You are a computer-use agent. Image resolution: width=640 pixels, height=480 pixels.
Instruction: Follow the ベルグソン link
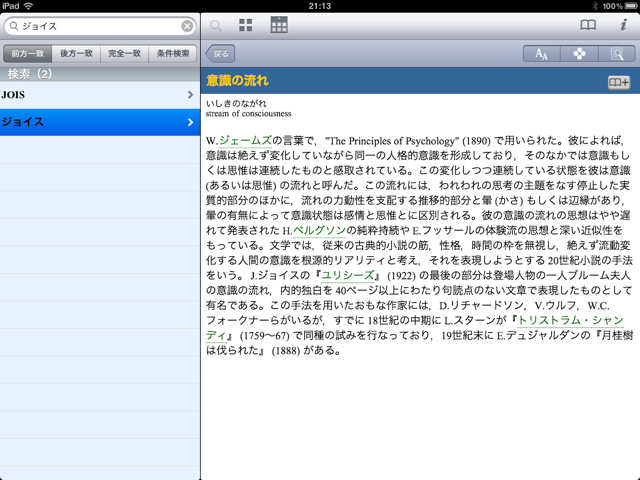pyautogui.click(x=320, y=231)
